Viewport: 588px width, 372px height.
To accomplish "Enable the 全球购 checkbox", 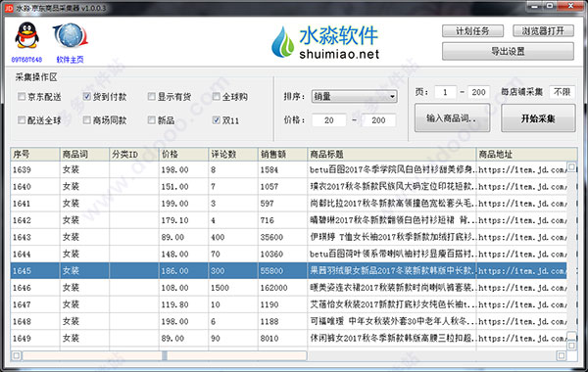I will coord(216,97).
